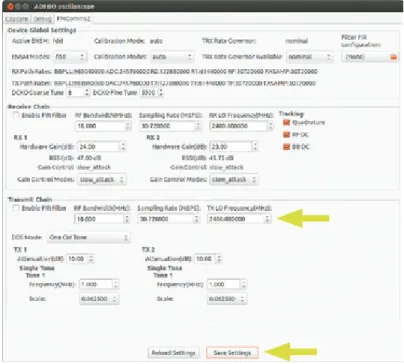Click TX 1 Tone 1 Frequency field

tap(99, 285)
